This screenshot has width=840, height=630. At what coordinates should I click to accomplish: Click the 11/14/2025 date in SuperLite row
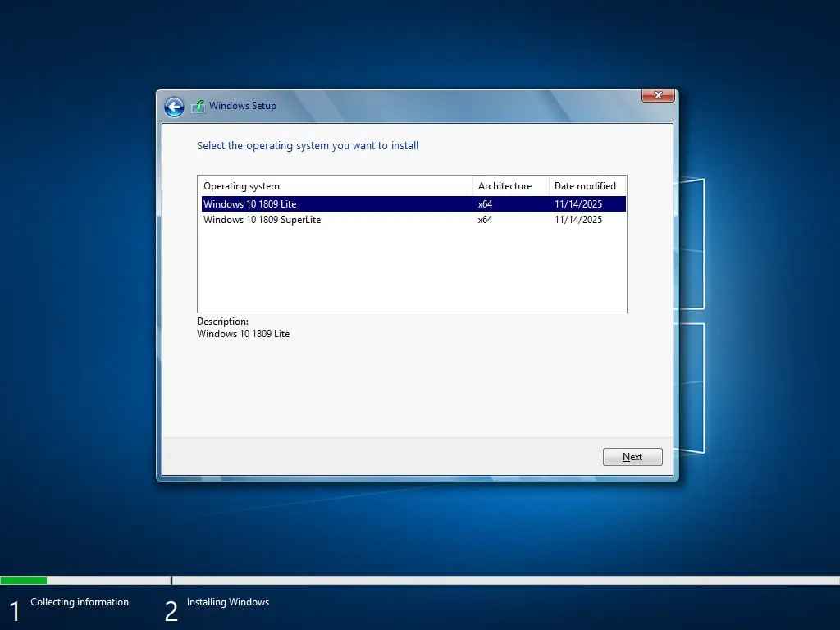pos(577,220)
